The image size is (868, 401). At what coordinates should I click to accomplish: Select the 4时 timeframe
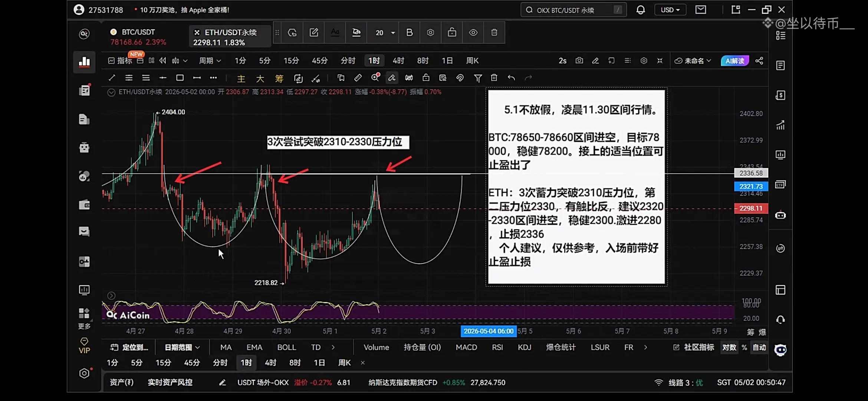[x=398, y=61]
